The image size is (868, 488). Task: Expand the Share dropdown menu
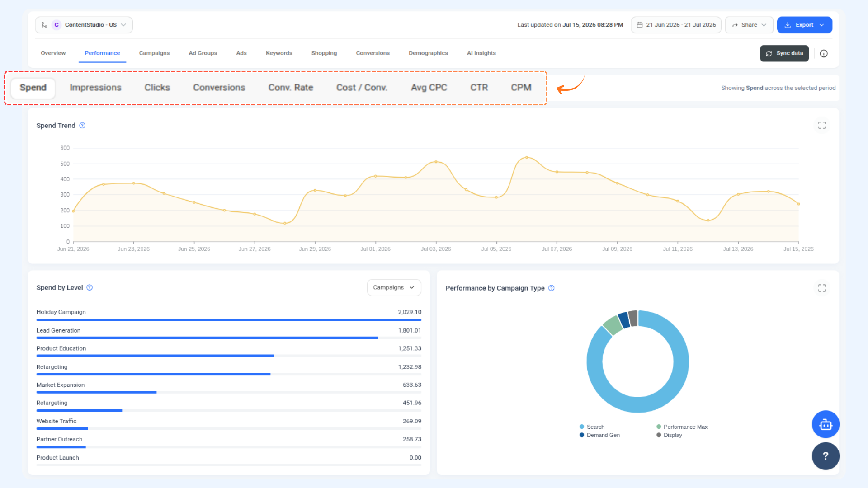point(749,25)
